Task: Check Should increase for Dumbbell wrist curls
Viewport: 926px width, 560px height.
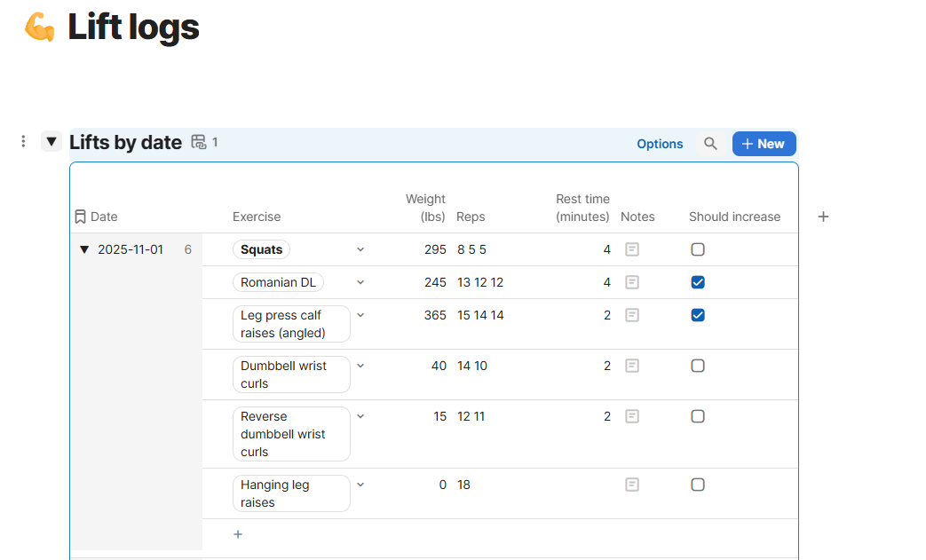Action: [x=698, y=366]
